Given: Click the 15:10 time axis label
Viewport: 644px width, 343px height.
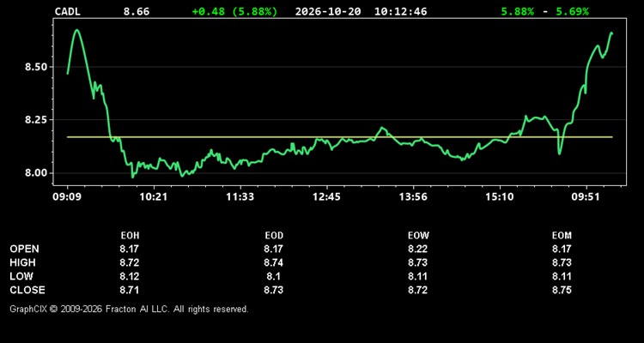Looking at the screenshot, I should click(500, 197).
